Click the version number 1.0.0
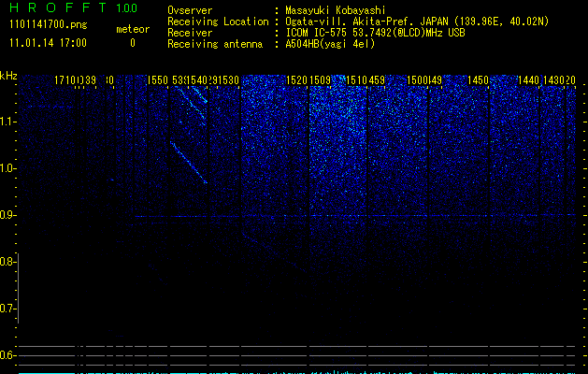The width and height of the screenshot is (588, 374). pos(126,8)
